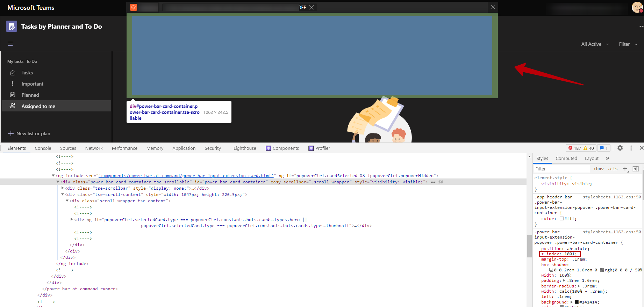This screenshot has width=644, height=307.
Task: Close the power bar popover
Action: (493, 7)
